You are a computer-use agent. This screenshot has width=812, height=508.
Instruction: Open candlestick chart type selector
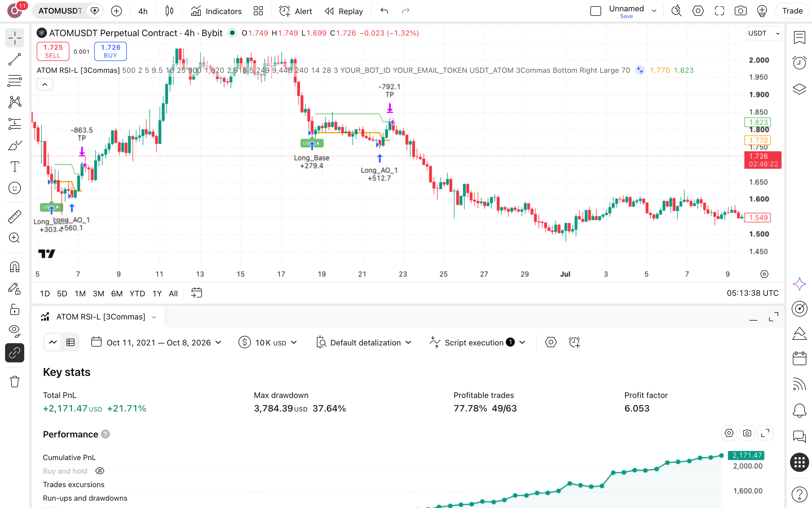pos(169,11)
